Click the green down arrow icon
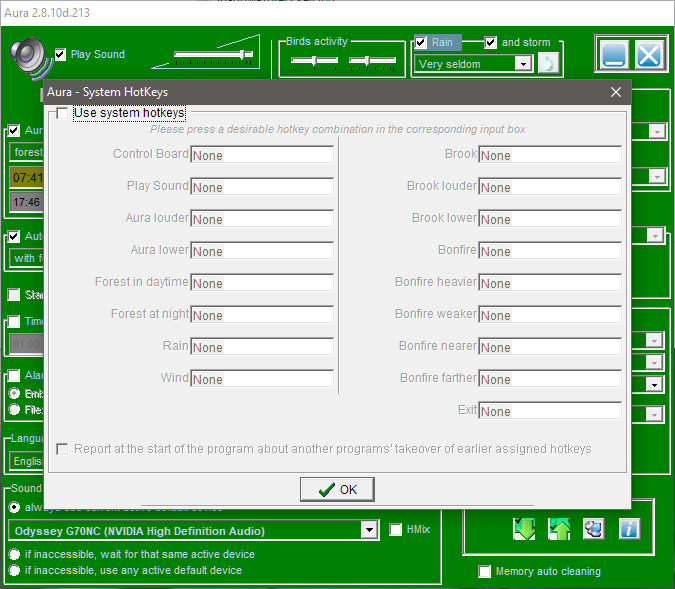This screenshot has width=675, height=589. 525,529
